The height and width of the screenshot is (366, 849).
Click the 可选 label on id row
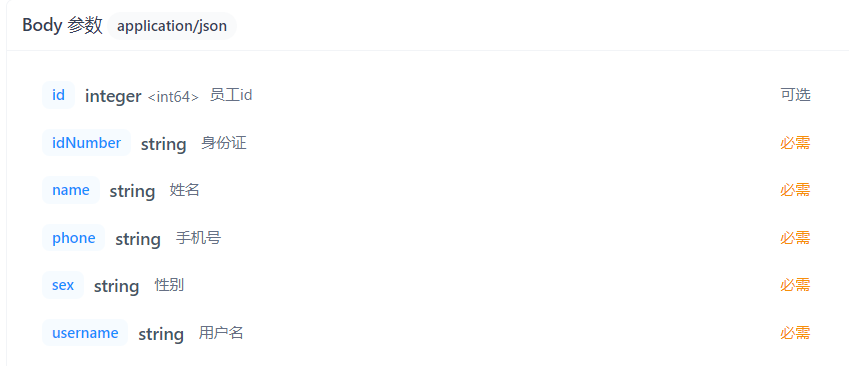click(795, 95)
